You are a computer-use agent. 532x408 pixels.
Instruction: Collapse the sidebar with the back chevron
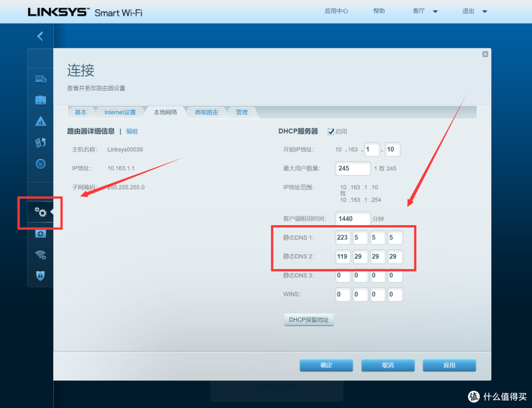tap(40, 36)
